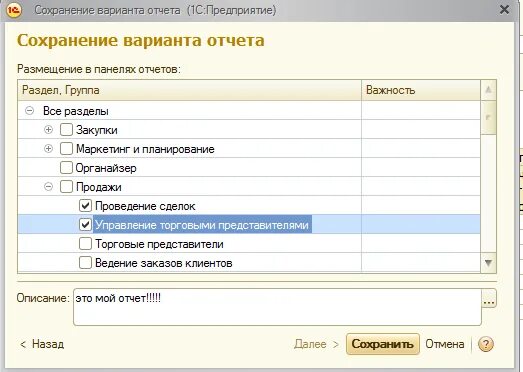Click the list scroll up arrow

tap(488, 90)
